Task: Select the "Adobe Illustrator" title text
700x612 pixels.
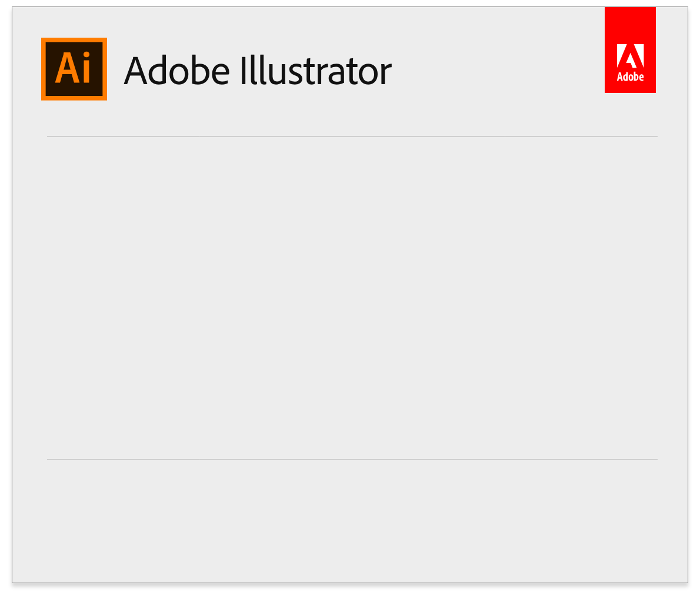Action: point(258,71)
